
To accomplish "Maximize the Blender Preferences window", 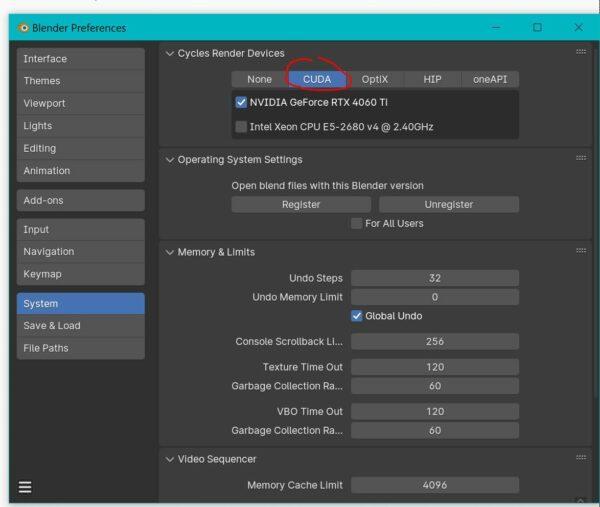I will (x=537, y=28).
